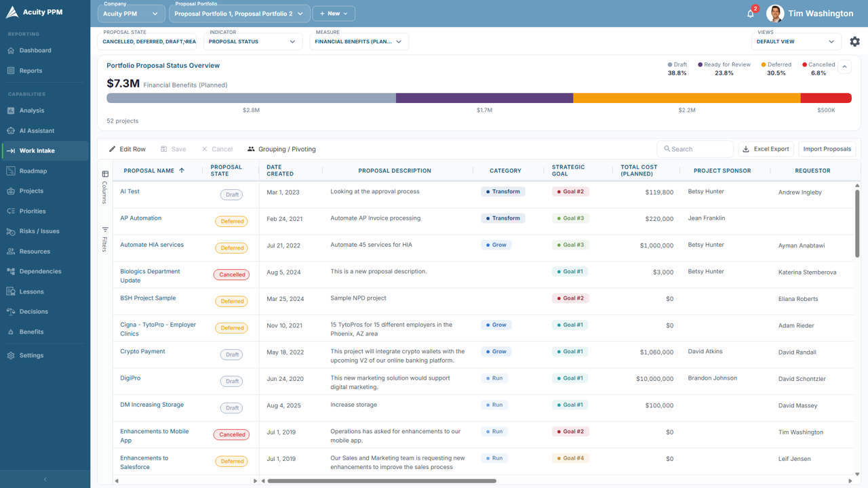
Task: Click the Cancel toolbar button
Action: pos(217,149)
